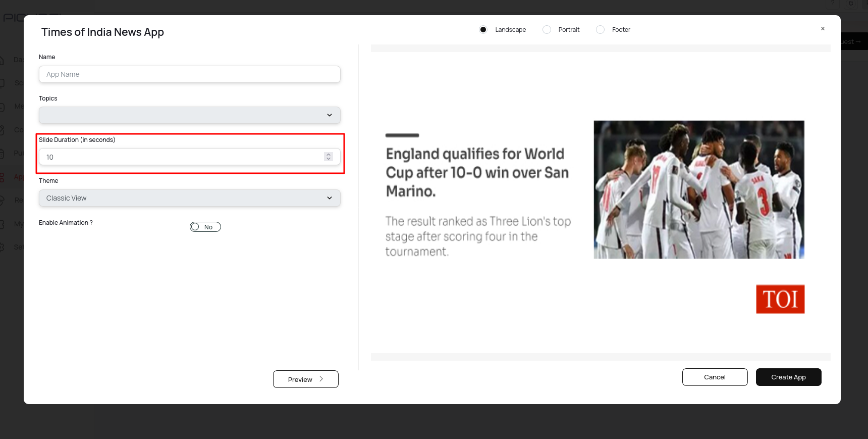This screenshot has width=868, height=439.
Task: Click the red Apps grid icon in sidebar
Action: click(x=2, y=177)
